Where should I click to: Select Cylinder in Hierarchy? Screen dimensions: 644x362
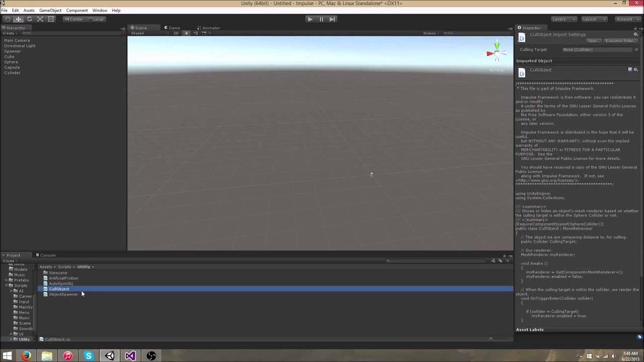point(12,73)
